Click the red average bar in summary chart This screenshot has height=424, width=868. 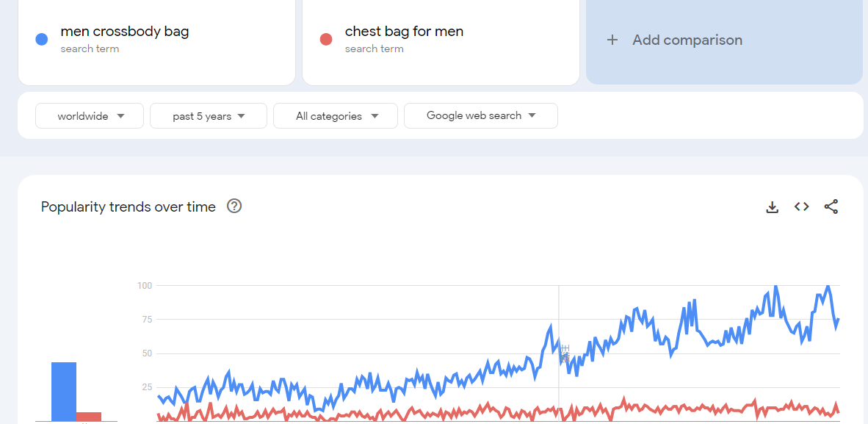pos(89,417)
